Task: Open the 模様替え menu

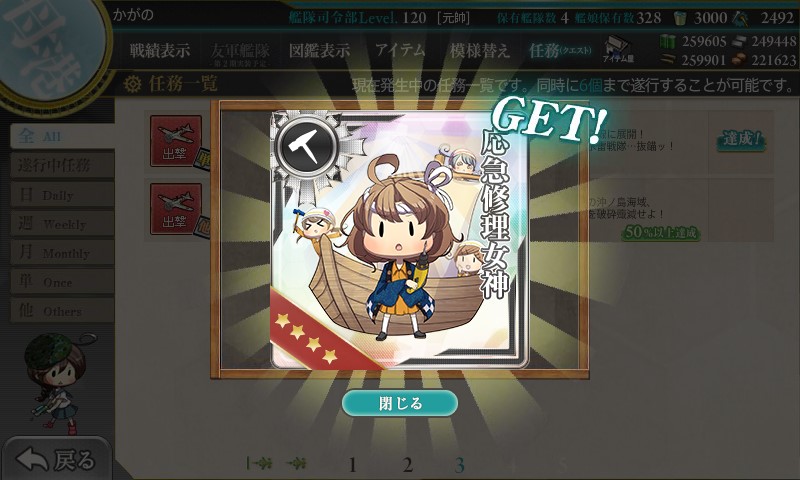Action: click(480, 50)
